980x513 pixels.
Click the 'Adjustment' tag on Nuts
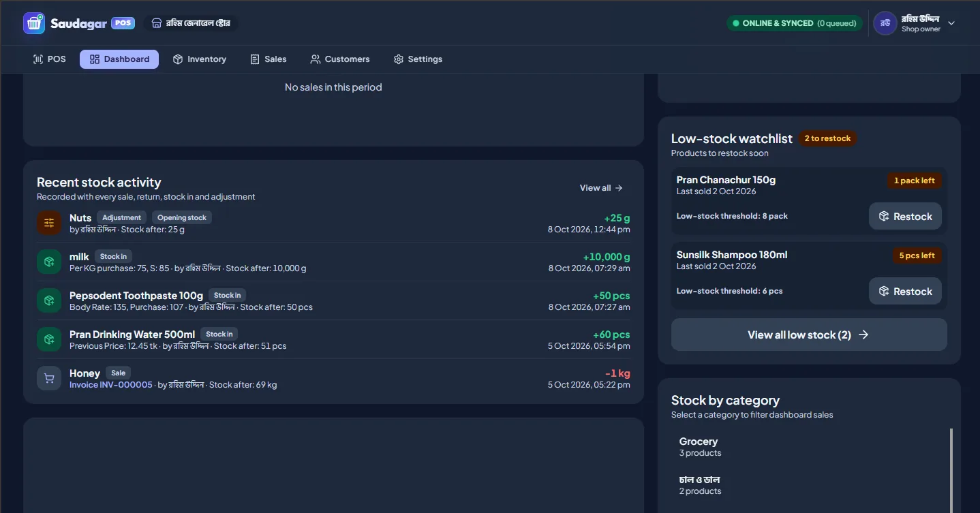[x=121, y=218]
